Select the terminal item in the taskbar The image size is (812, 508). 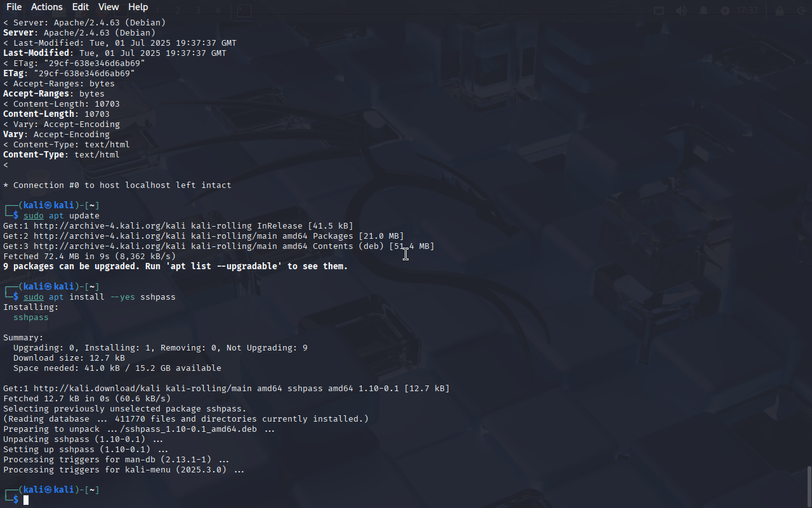pos(244,11)
